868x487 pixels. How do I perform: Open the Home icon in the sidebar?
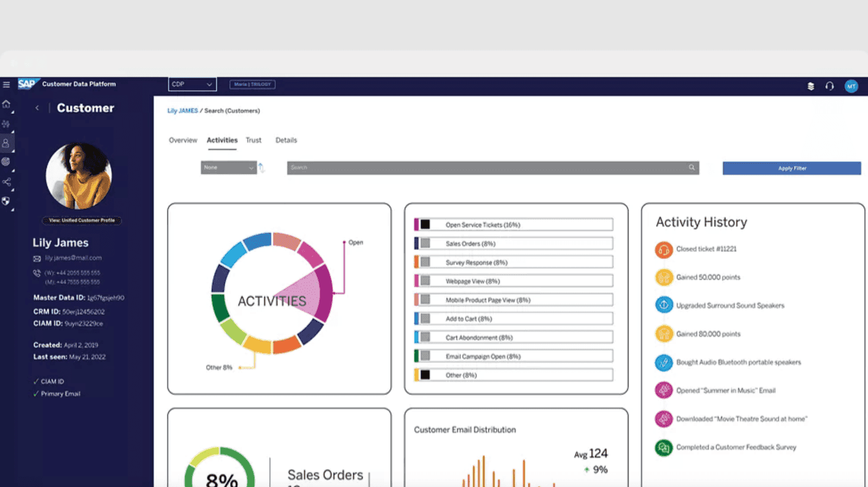tap(6, 104)
